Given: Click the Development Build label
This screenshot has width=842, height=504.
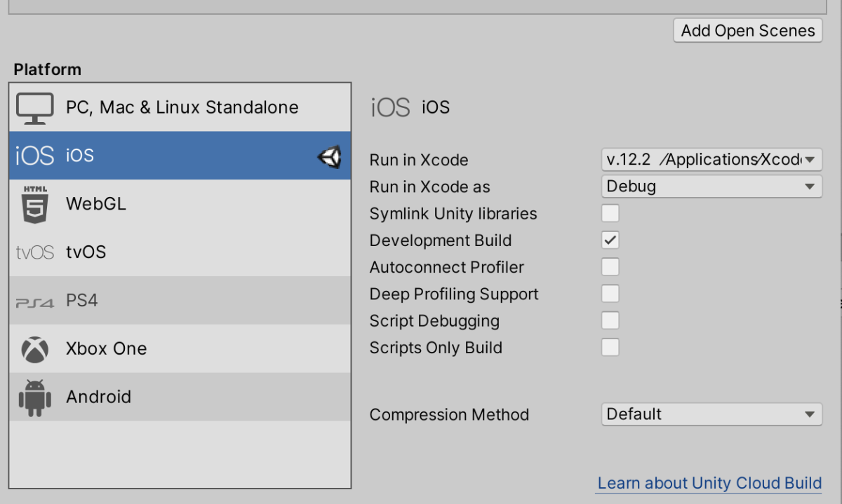Looking at the screenshot, I should (441, 240).
